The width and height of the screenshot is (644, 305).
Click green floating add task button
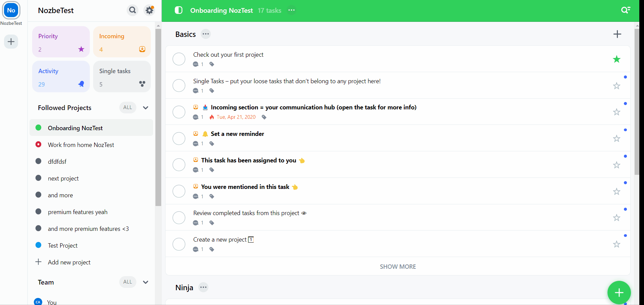point(619,293)
